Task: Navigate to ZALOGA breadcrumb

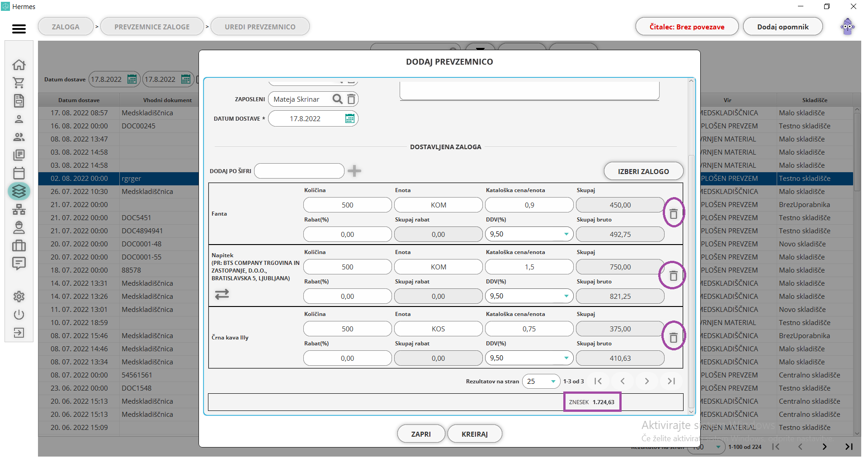Action: (66, 27)
